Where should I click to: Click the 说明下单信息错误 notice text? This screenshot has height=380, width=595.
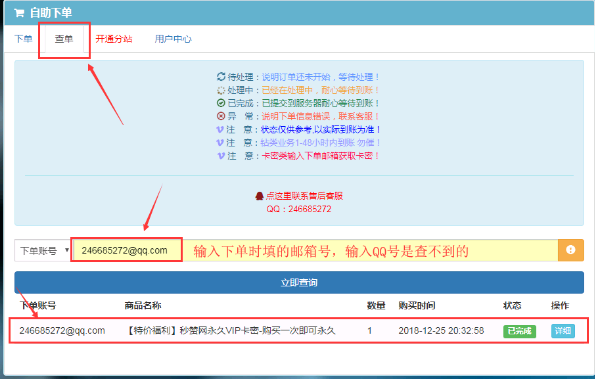(x=320, y=116)
